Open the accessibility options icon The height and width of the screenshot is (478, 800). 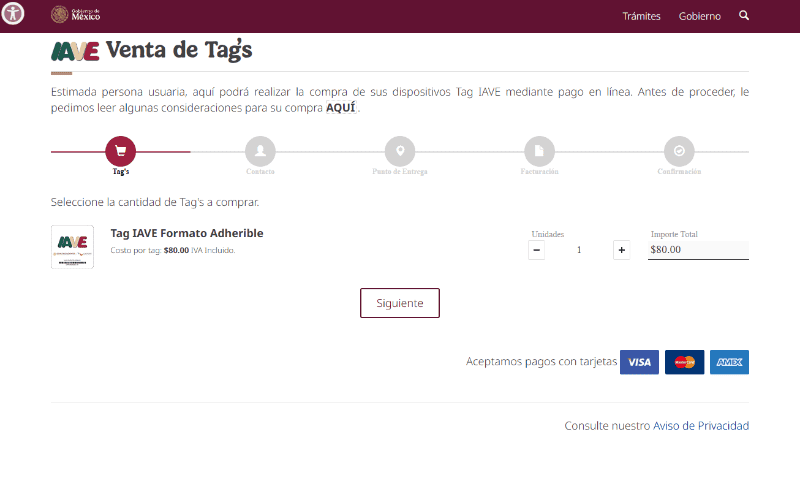point(12,13)
